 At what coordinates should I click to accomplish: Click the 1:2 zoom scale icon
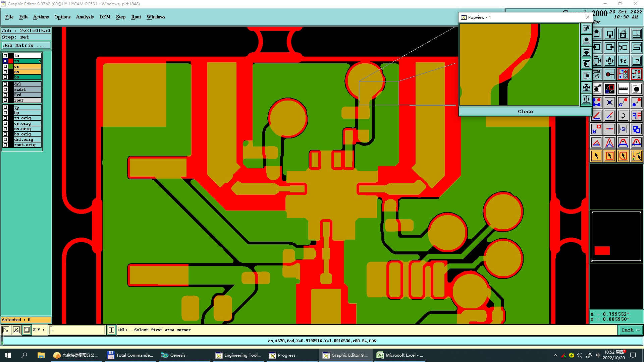point(623,61)
